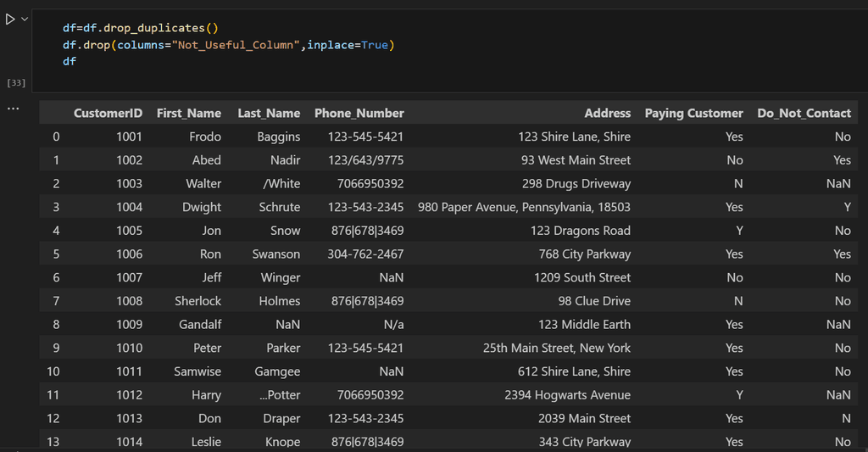The image size is (868, 452).
Task: Click phone number 304-762-2467
Action: coord(365,254)
